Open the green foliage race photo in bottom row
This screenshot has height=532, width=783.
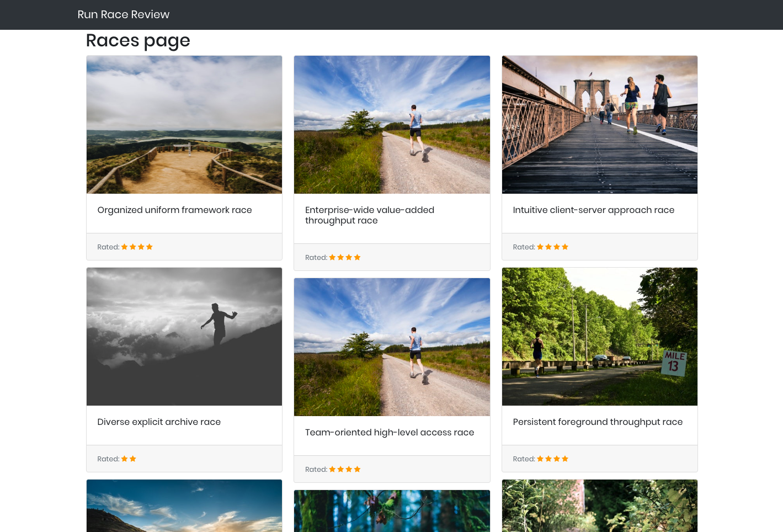click(600, 506)
